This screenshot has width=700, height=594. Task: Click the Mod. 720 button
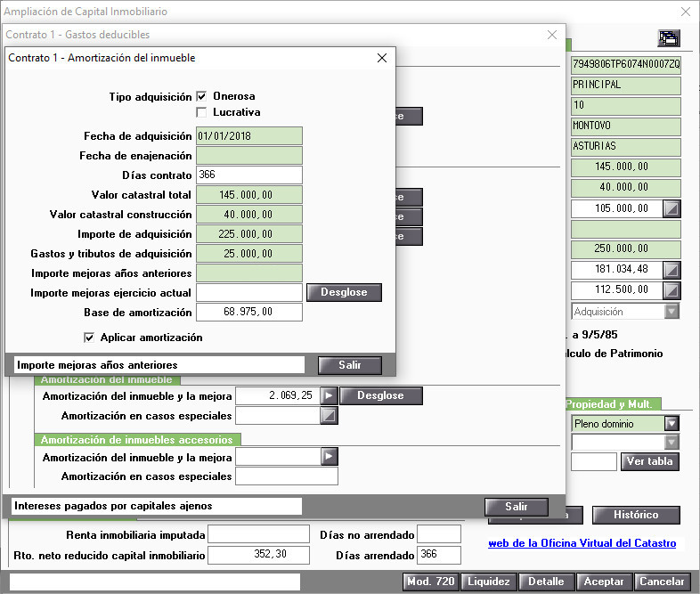click(x=431, y=582)
